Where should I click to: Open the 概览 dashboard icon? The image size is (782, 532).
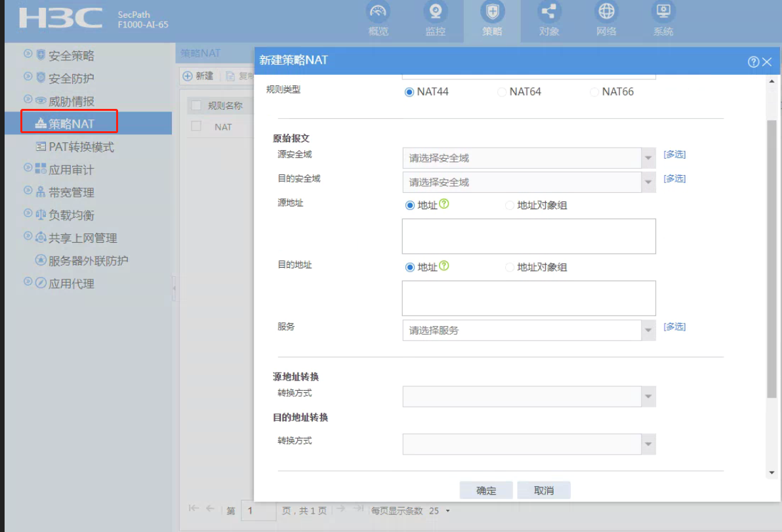pos(378,12)
